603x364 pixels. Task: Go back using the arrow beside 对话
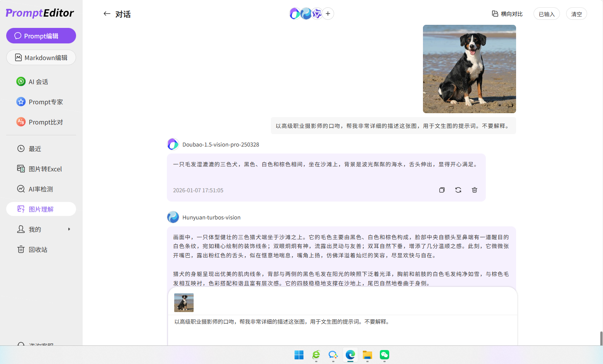(x=107, y=14)
